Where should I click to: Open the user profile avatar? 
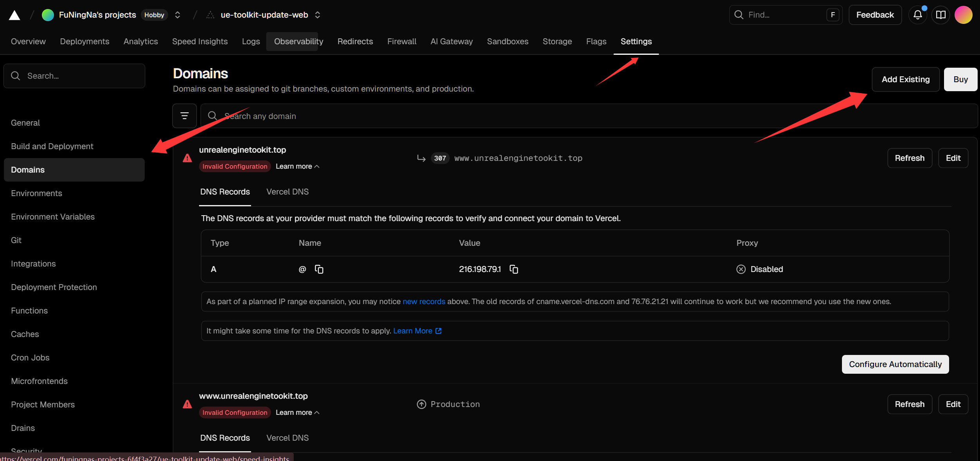click(x=964, y=15)
